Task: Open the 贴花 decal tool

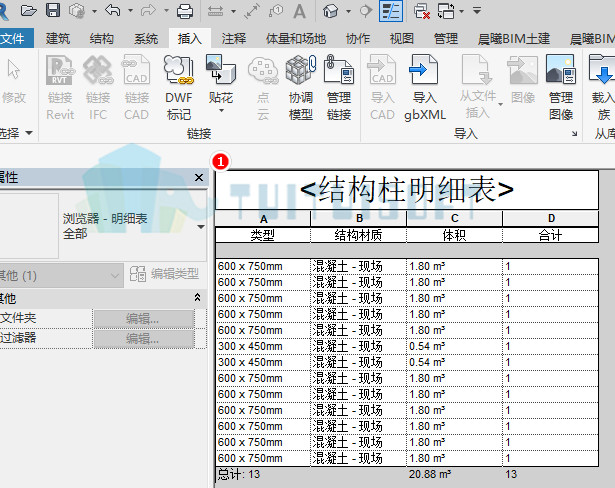Action: 220,78
